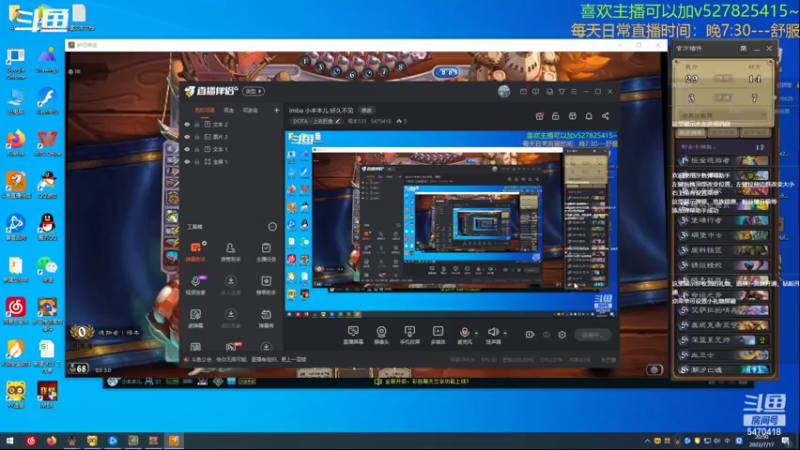
Task: Toggle the lock on the 文本 2 source
Action: click(197, 124)
